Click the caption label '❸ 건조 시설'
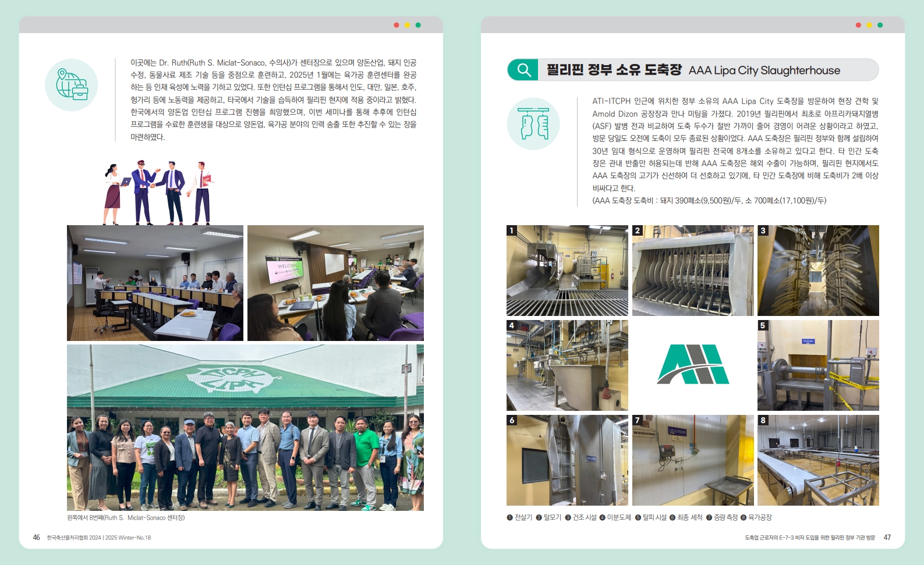This screenshot has width=924, height=565. (580, 517)
